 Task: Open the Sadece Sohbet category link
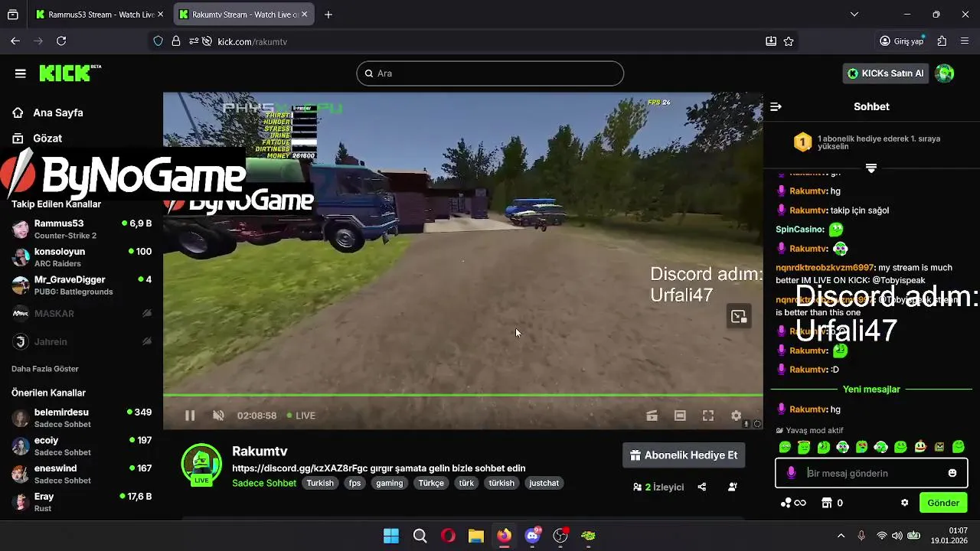264,483
